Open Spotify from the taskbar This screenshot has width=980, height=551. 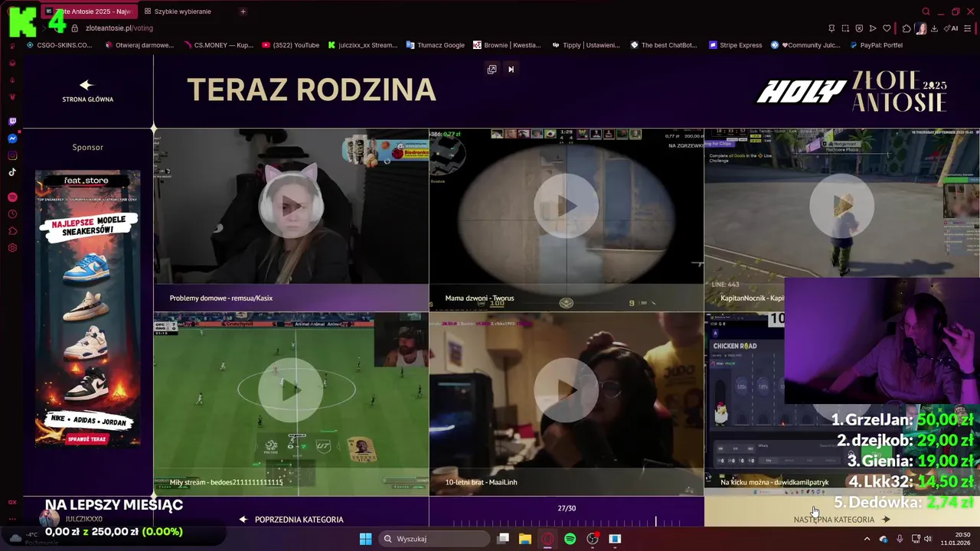(x=570, y=539)
